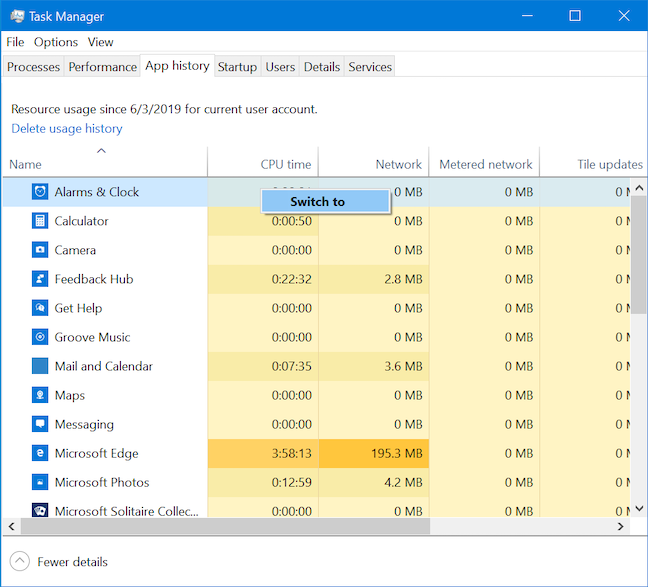Click Microsoft Edge network value 195.3 MB

[x=397, y=453]
